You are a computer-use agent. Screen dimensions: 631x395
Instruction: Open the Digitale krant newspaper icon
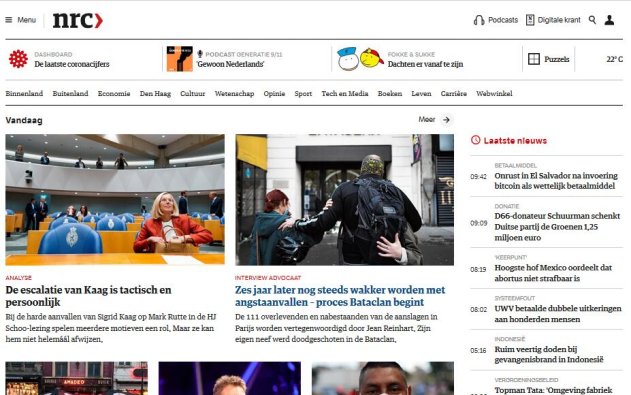pos(530,20)
